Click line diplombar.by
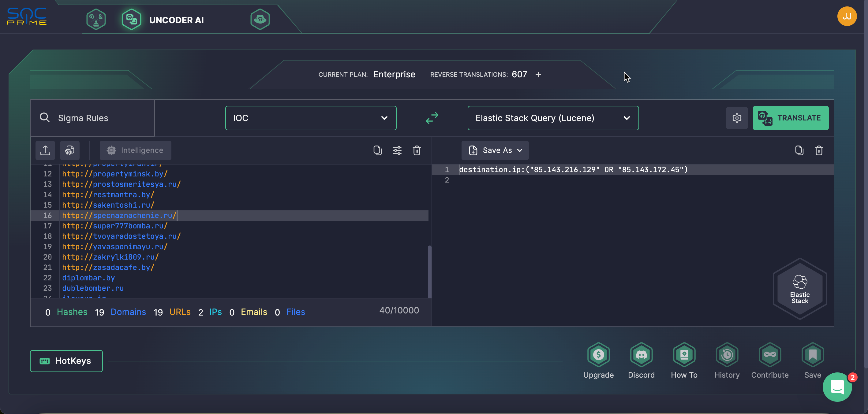This screenshot has width=868, height=414. [x=89, y=278]
